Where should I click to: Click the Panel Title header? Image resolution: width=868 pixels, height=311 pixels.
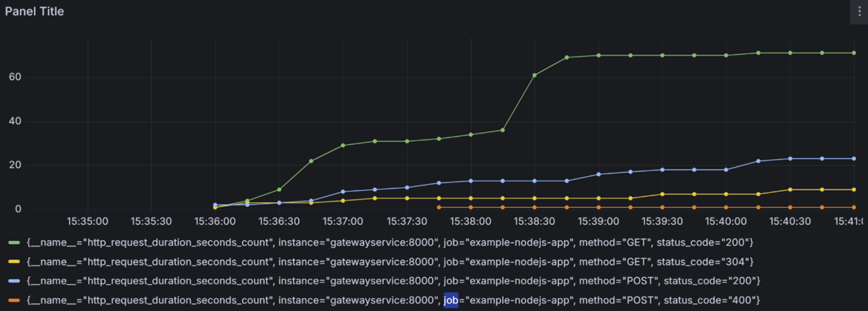click(35, 11)
